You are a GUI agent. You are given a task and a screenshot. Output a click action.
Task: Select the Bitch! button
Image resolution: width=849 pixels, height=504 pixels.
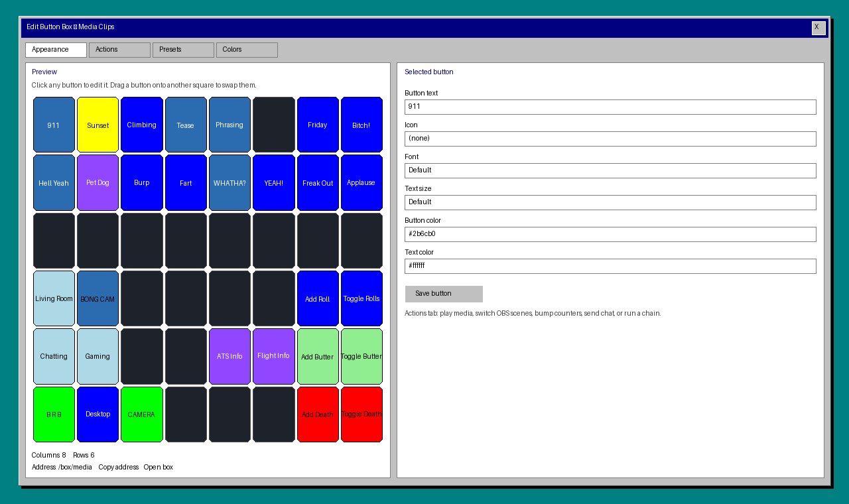[361, 125]
